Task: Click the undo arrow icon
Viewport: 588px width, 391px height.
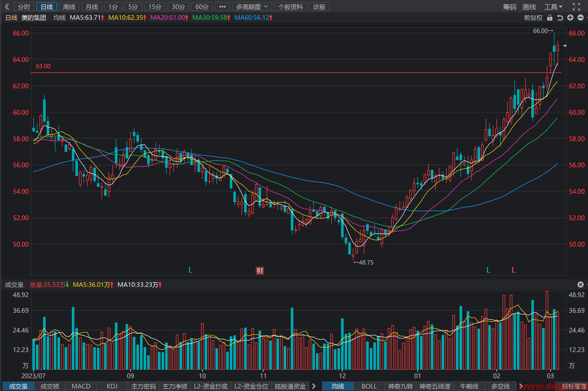Action: point(560,17)
